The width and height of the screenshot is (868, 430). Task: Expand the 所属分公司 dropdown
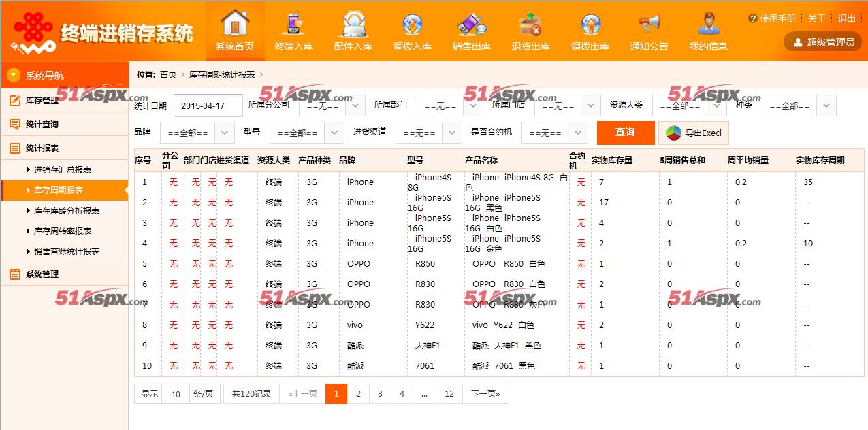pos(332,106)
